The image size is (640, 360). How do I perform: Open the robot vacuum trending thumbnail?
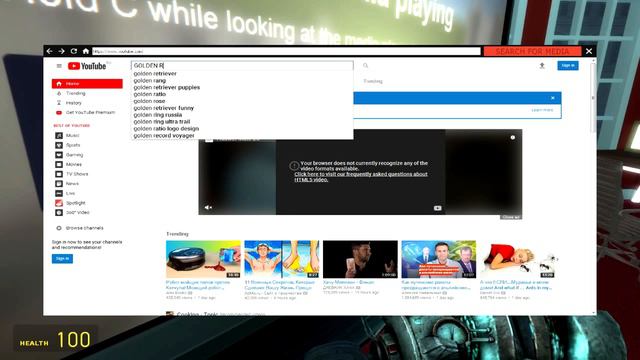tap(203, 260)
